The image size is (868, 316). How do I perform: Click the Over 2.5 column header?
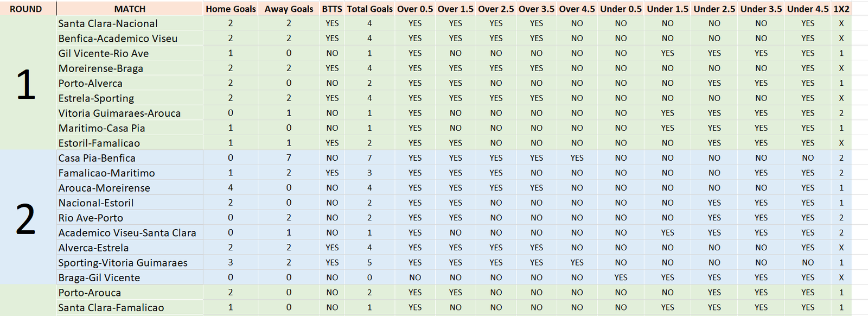496,9
